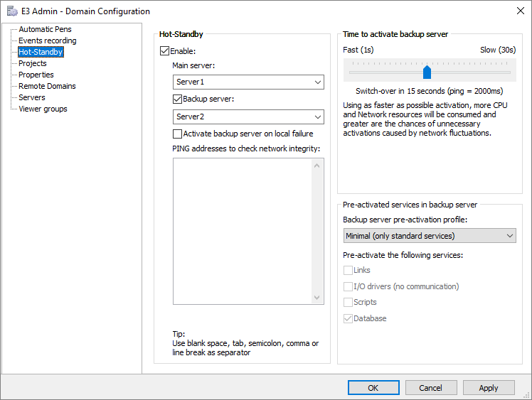Go to Properties in the tree
The width and height of the screenshot is (532, 400).
36,75
